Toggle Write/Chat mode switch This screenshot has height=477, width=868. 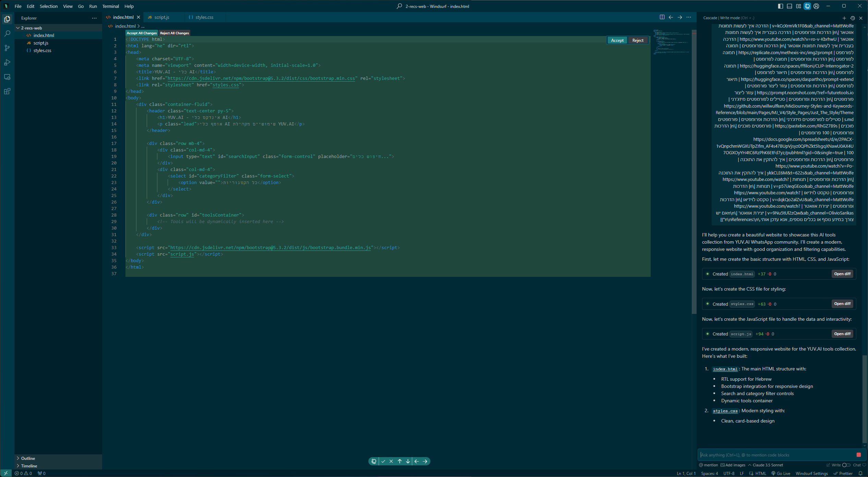[846, 465]
